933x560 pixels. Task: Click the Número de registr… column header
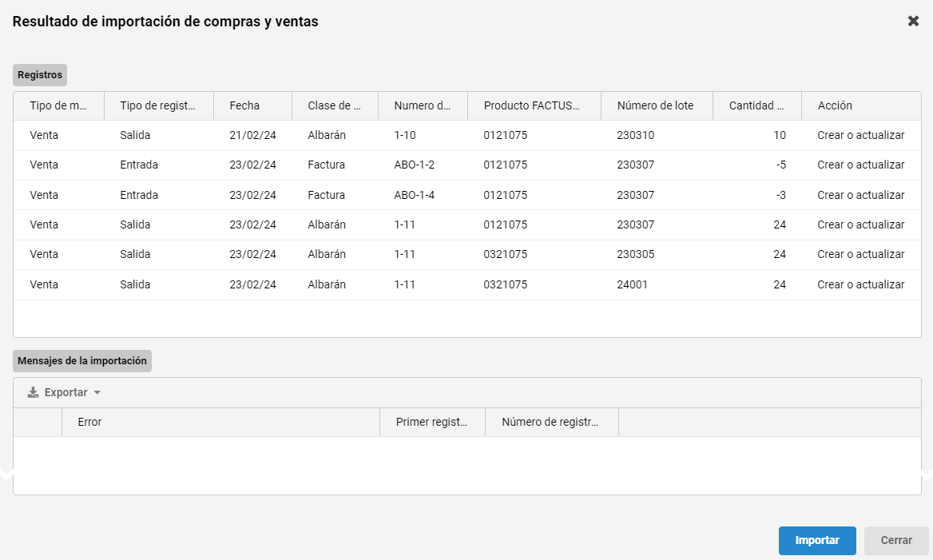coord(552,423)
